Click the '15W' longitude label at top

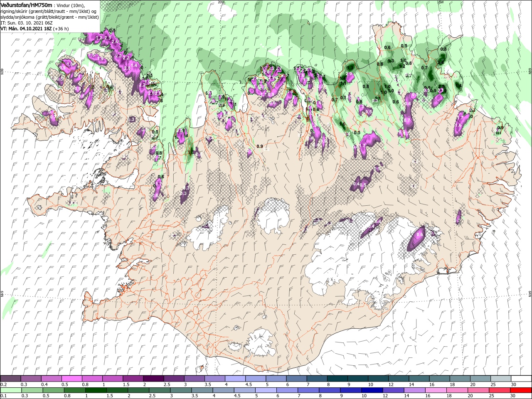[440, 2]
